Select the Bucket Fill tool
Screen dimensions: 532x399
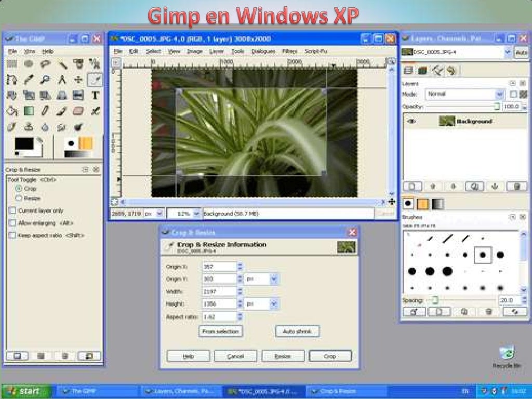12,111
